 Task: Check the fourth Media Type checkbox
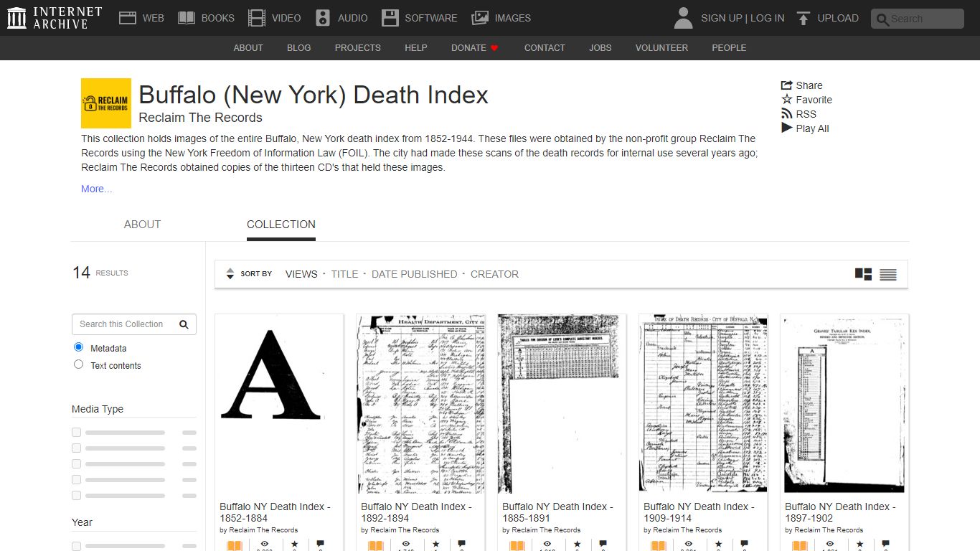(x=77, y=480)
